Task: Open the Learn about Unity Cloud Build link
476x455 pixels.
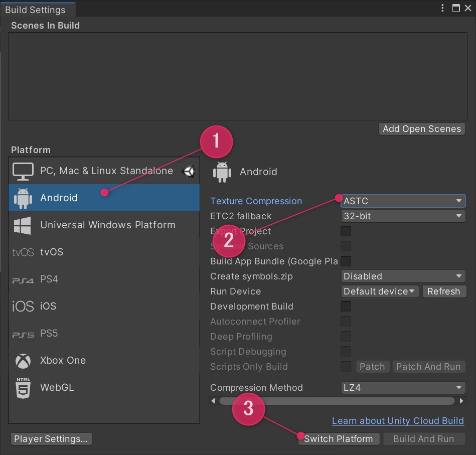Action: 398,421
